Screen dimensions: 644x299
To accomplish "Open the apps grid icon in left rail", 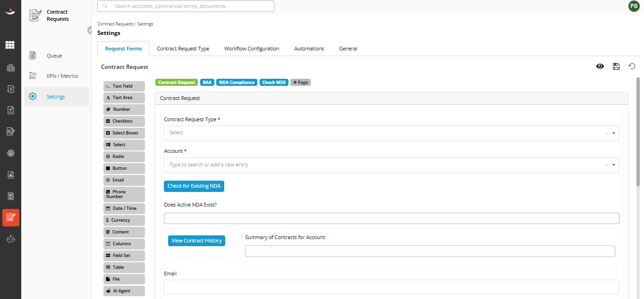I will point(10,45).
